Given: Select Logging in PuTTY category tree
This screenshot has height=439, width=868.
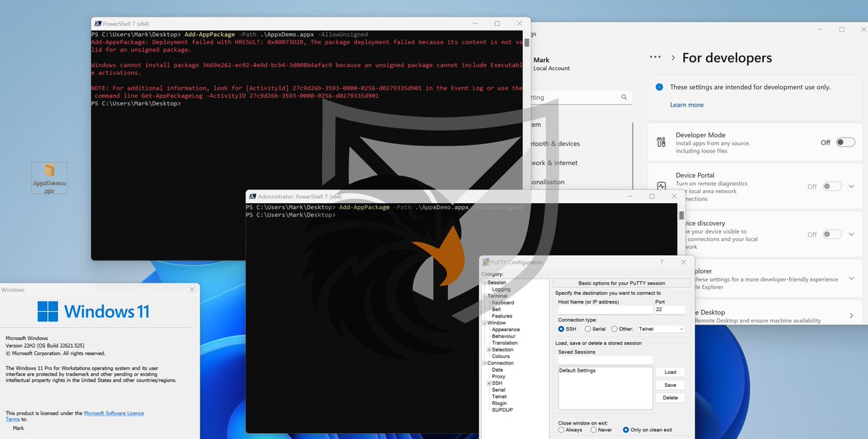Looking at the screenshot, I should point(501,289).
